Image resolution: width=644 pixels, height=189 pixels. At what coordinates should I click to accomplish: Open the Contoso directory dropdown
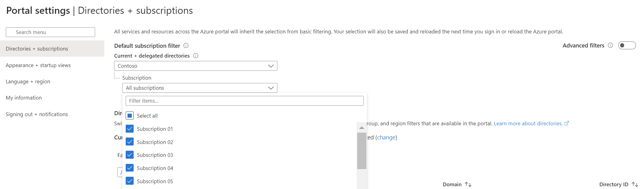coord(196,66)
